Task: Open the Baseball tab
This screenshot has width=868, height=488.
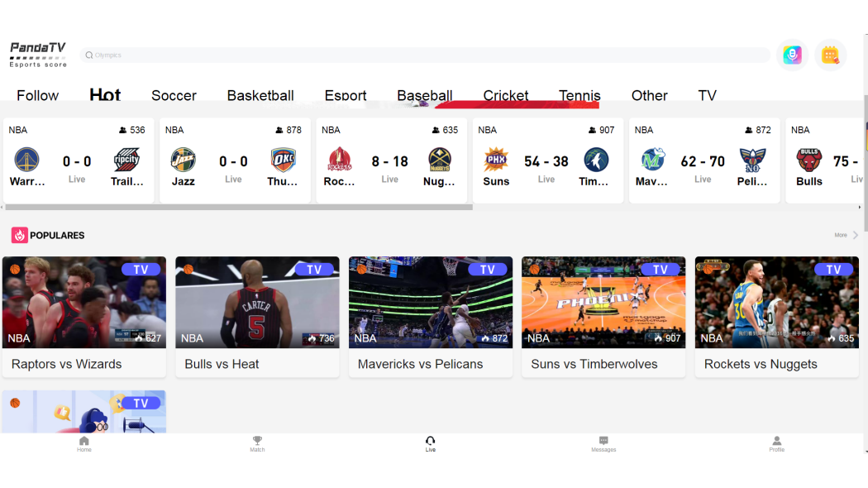Action: click(425, 95)
